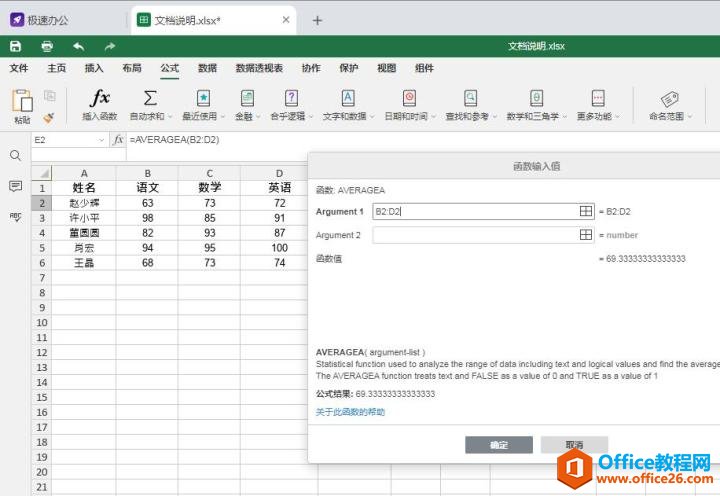720x496 pixels.
Task: Select row 5 header
Action: (42, 248)
